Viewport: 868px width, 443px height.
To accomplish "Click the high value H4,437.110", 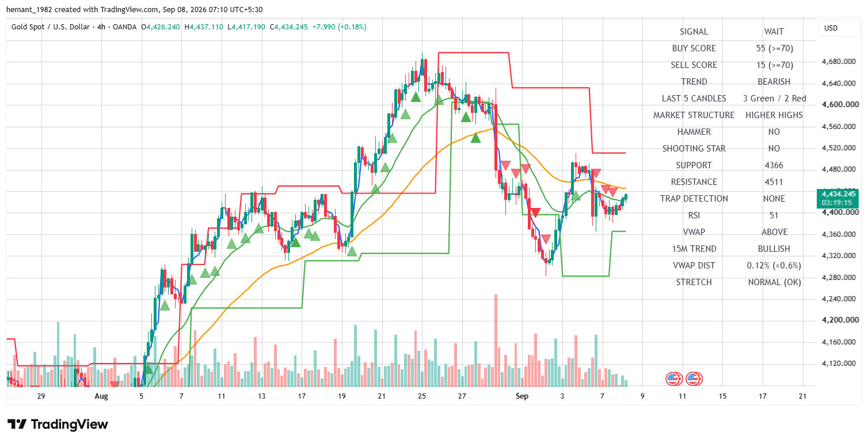I will click(x=204, y=27).
